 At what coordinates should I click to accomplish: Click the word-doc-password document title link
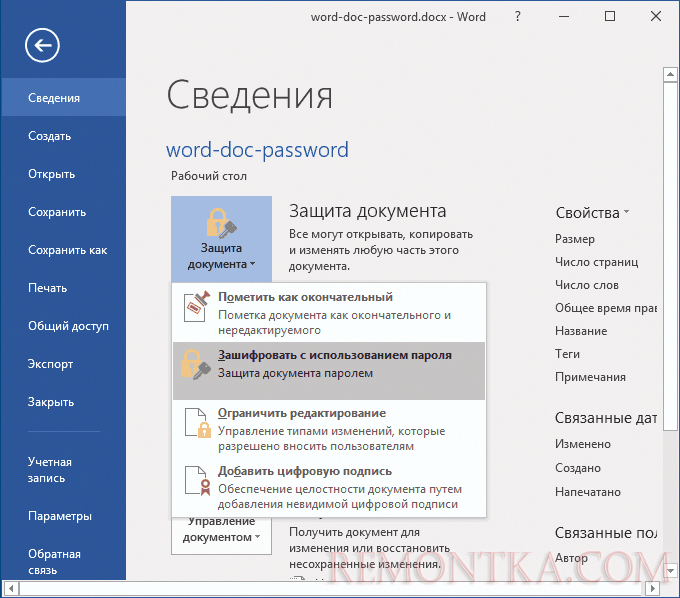(x=257, y=150)
